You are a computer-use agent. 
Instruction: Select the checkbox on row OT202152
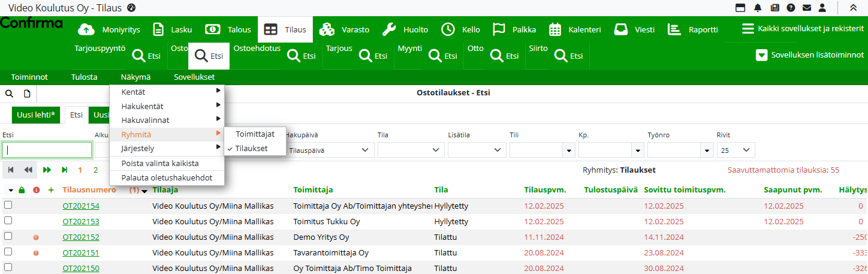pos(8,236)
